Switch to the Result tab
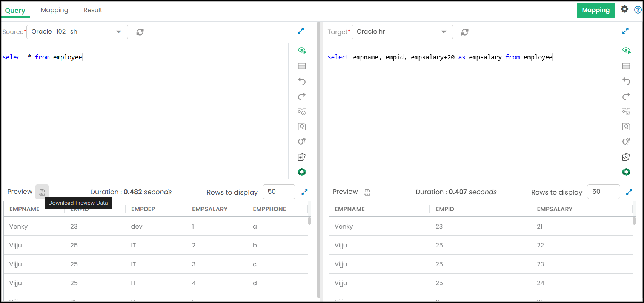Screen dimensions: 644x303 93,10
